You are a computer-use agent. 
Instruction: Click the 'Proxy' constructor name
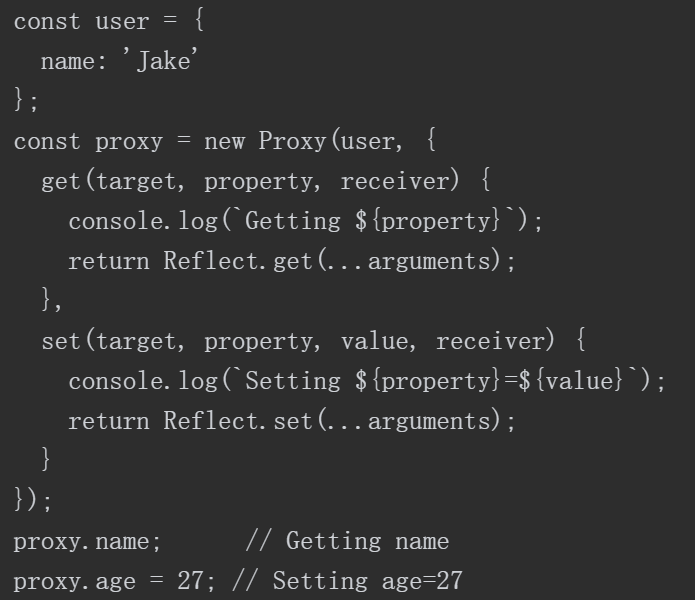[293, 141]
